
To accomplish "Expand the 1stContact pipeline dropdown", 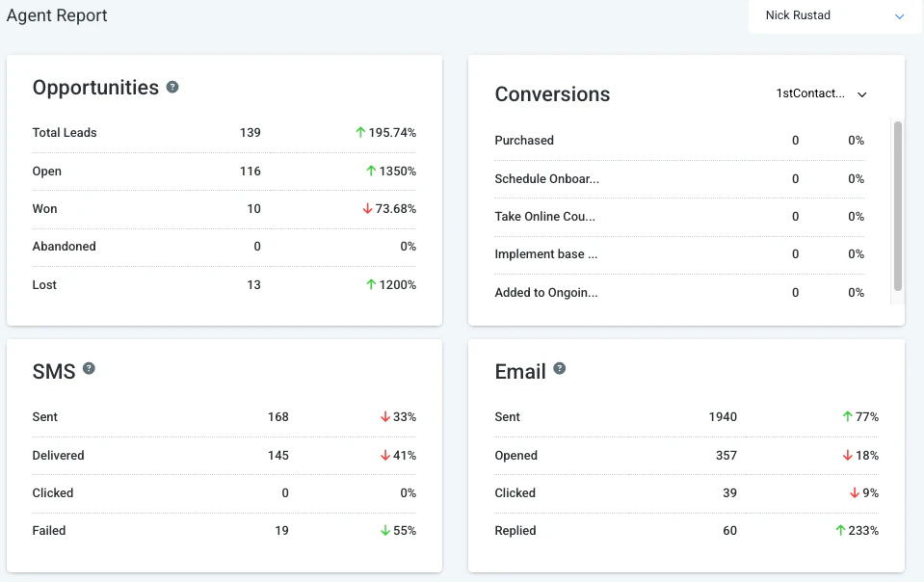I will (822, 93).
